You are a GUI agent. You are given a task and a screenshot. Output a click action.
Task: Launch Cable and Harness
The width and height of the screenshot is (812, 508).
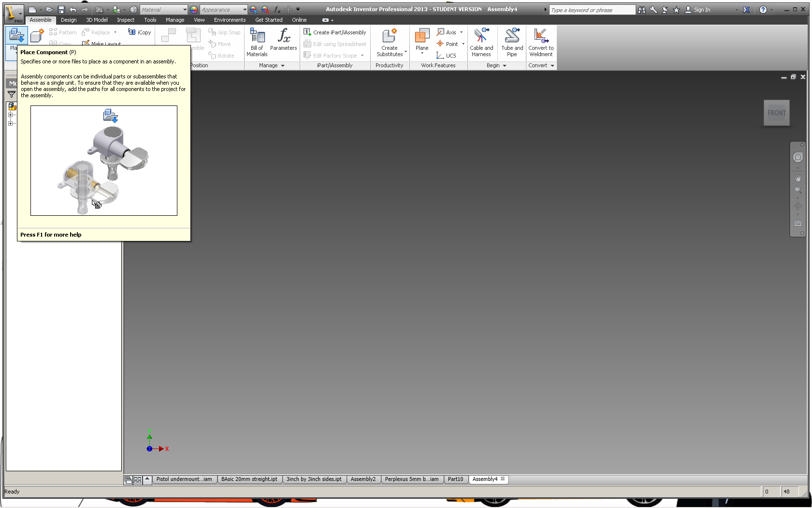tap(481, 43)
